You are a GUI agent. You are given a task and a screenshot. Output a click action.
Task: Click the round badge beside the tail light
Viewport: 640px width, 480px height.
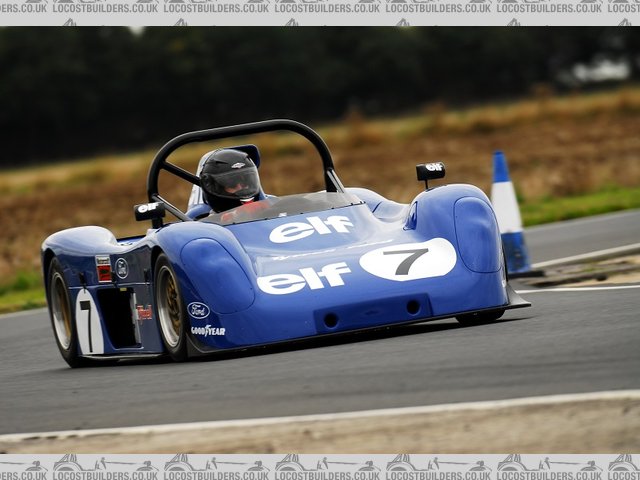(121, 268)
